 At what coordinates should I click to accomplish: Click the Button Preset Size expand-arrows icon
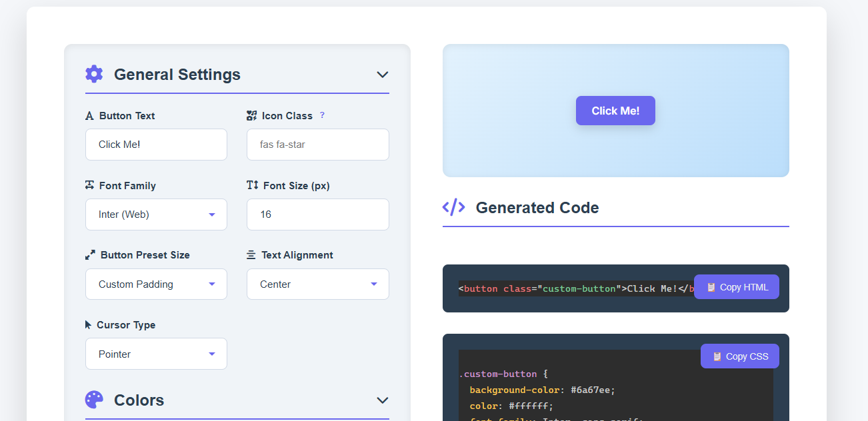pos(90,255)
